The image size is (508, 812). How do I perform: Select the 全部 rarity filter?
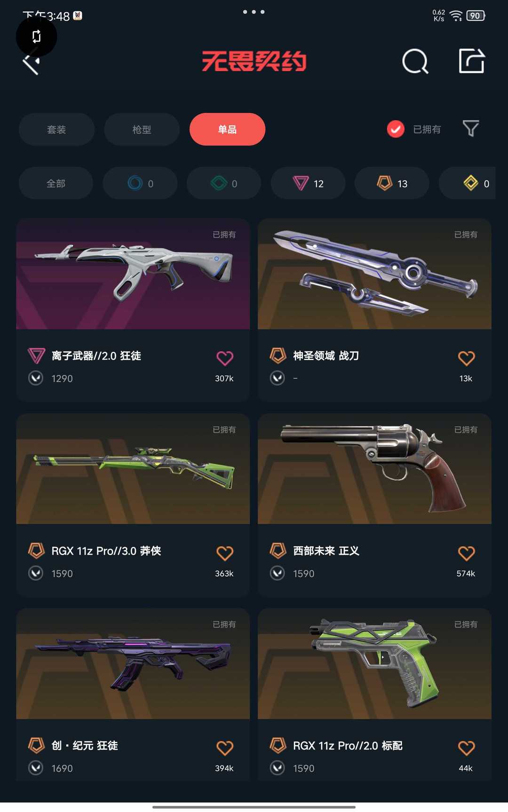pos(56,183)
